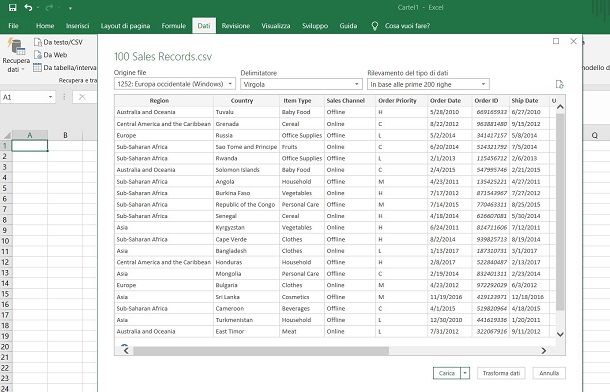
Task: Choose Da tabella/intervallo option
Action: coord(65,67)
